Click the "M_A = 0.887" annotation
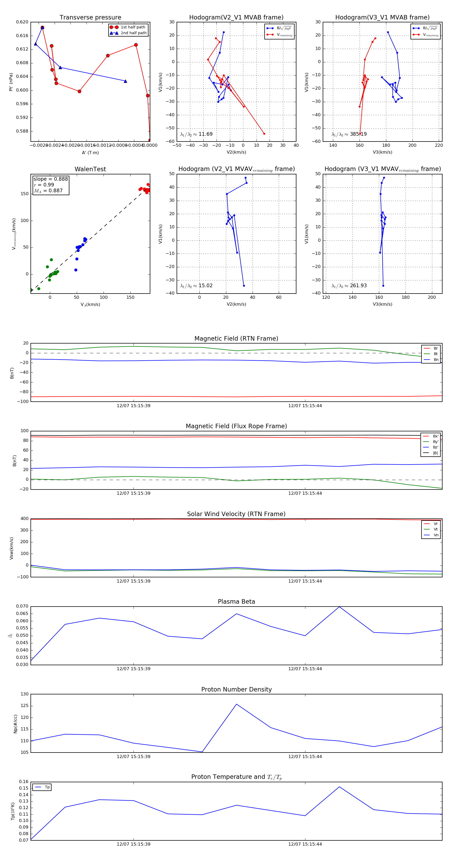The image size is (473, 868). [x=48, y=191]
